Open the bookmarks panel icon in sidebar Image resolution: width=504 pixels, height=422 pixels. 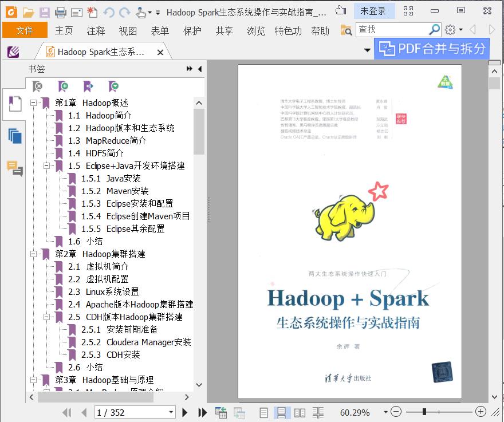point(15,104)
